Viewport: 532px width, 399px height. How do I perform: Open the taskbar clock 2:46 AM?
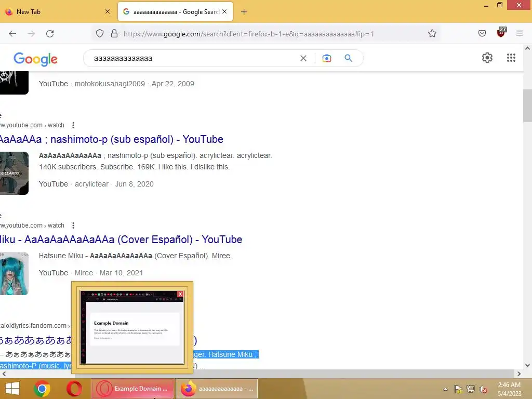pos(509,389)
